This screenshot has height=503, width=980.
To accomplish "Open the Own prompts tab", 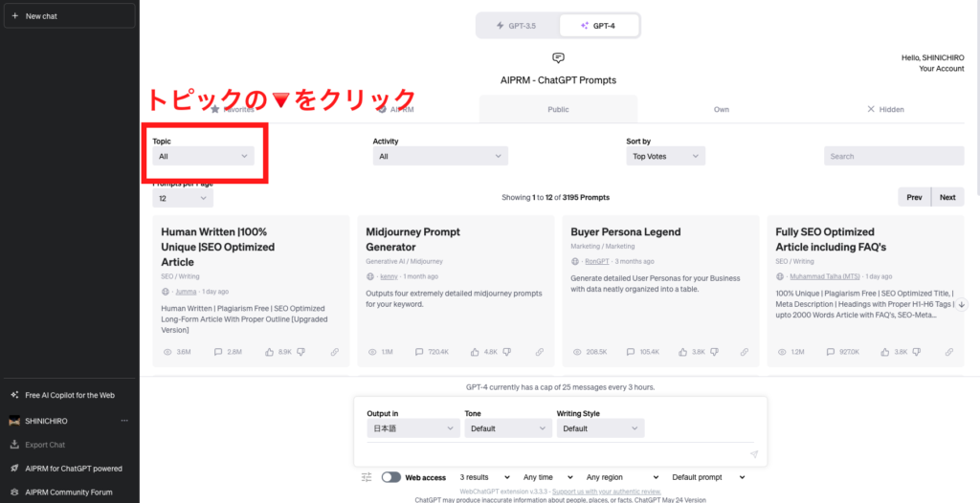I will (x=722, y=109).
